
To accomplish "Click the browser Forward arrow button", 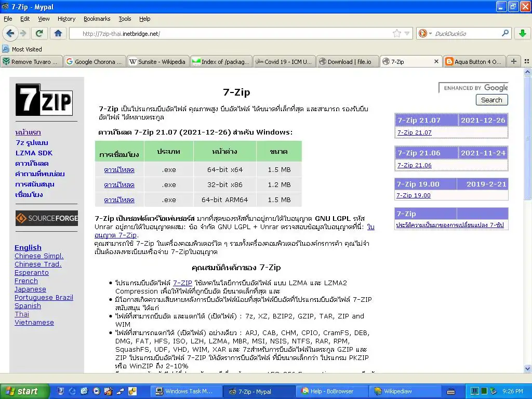I will click(23, 33).
